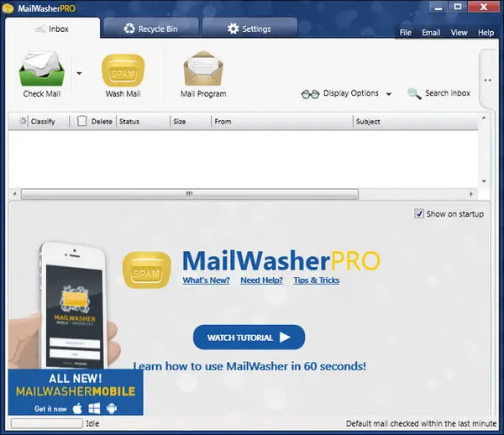The height and width of the screenshot is (435, 504).
Task: Sort by the Status column header
Action: pos(143,122)
